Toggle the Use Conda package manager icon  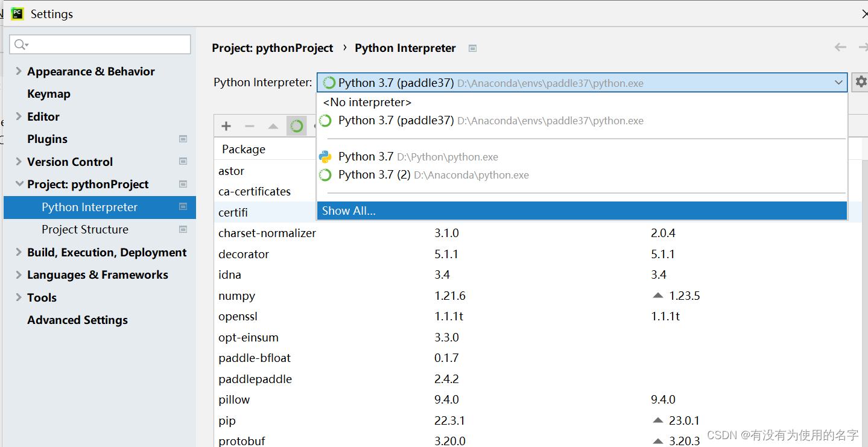click(297, 126)
